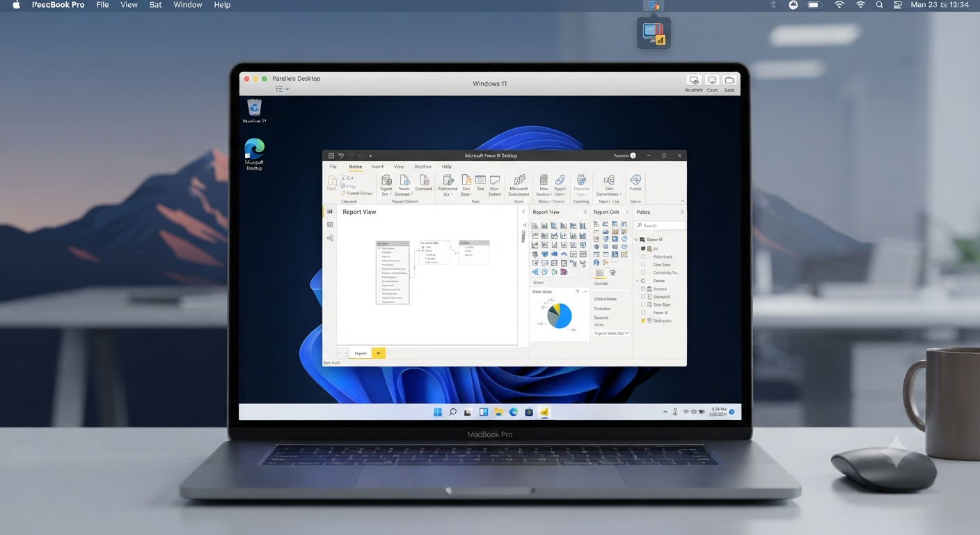Click the Paste clipboard icon in ribbon
Viewport: 980px width, 535px height.
tap(332, 181)
